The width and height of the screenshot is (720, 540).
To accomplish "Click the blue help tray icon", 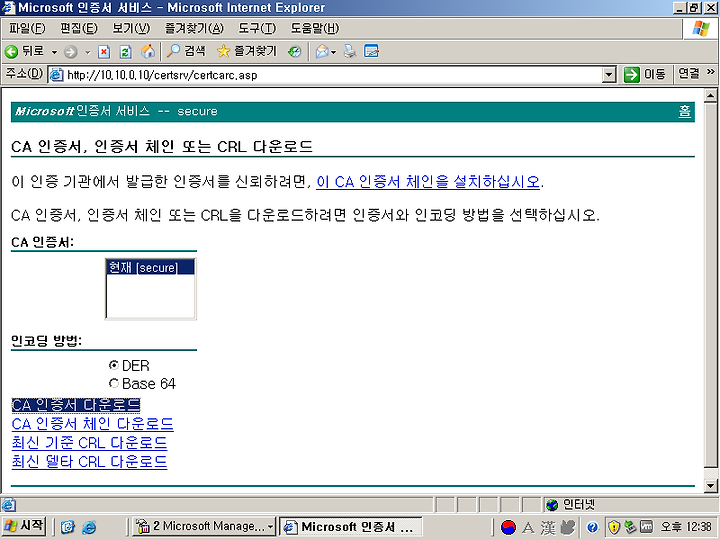I will [x=592, y=527].
